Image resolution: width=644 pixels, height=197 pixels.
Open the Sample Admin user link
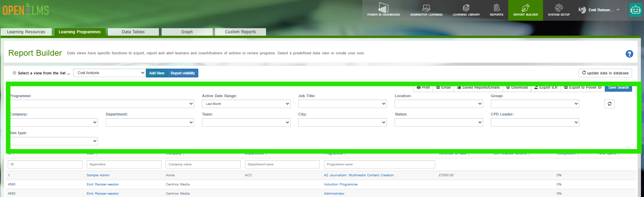(98, 175)
